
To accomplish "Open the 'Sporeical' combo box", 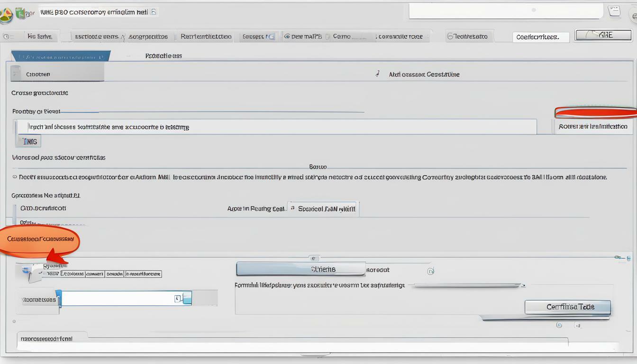I will (x=323, y=209).
